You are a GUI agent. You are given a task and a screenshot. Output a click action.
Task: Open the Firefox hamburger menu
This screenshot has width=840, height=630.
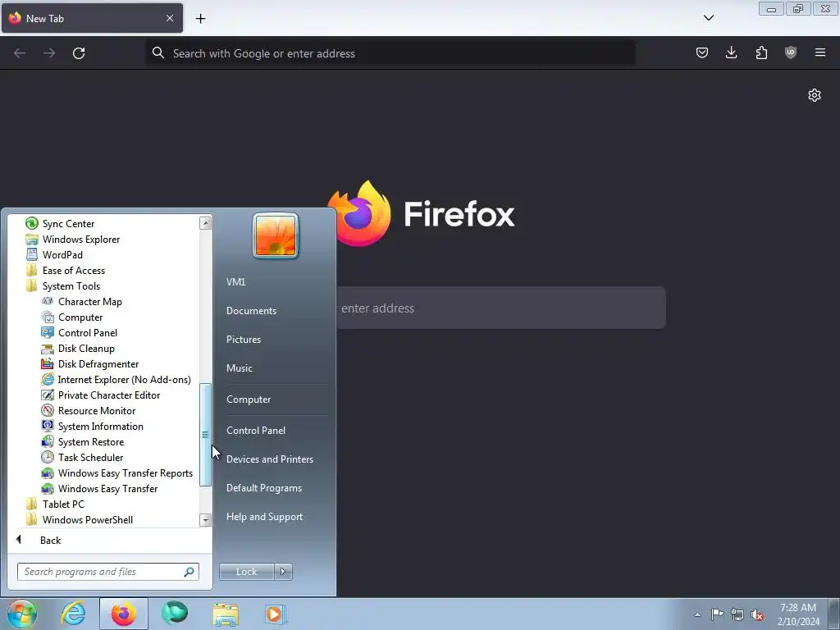[820, 52]
